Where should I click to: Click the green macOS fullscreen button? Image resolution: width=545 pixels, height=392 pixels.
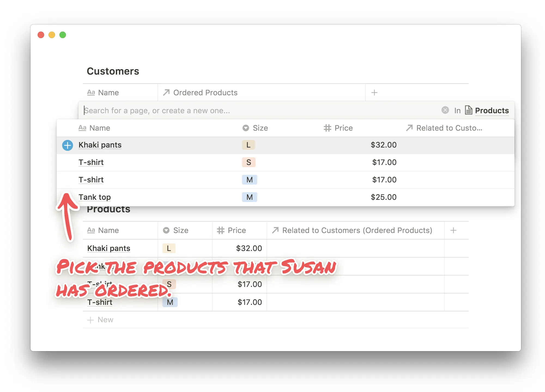(63, 35)
